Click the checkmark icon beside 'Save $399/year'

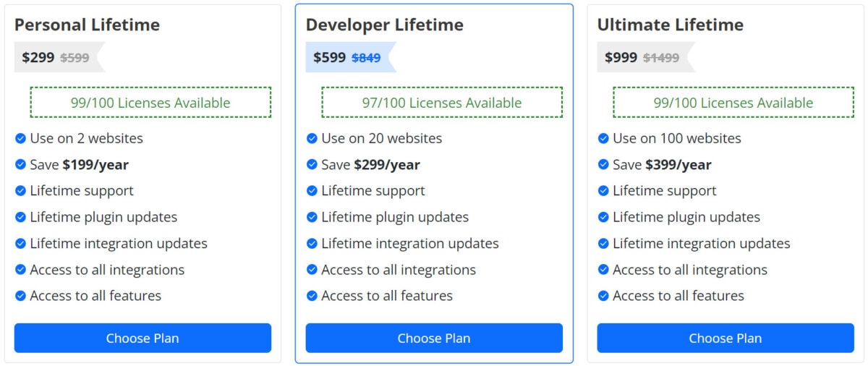(603, 165)
